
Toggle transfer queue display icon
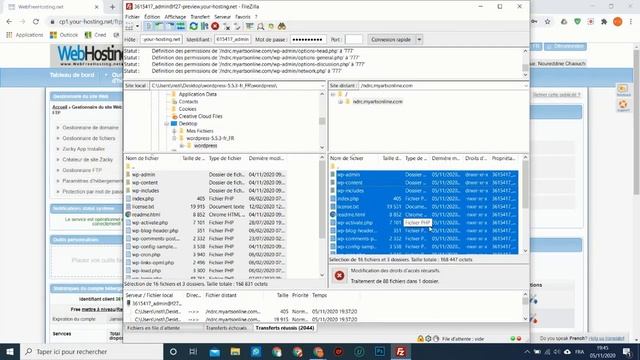pyautogui.click(x=180, y=27)
